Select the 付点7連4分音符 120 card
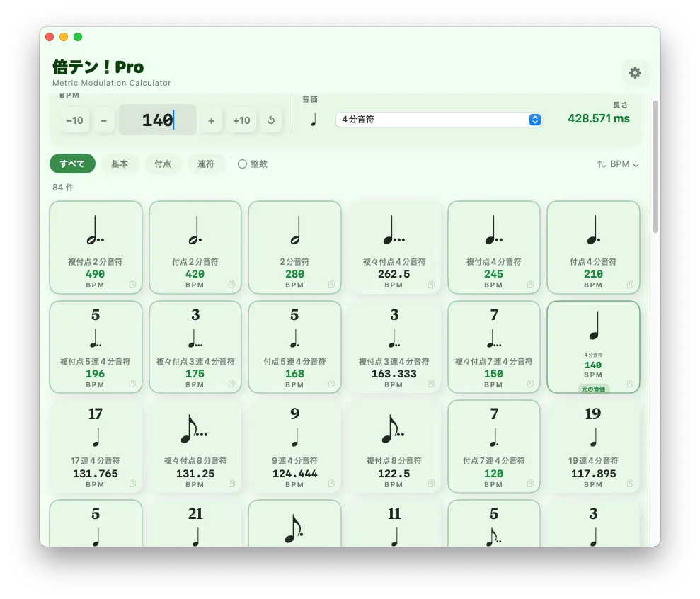 click(494, 446)
